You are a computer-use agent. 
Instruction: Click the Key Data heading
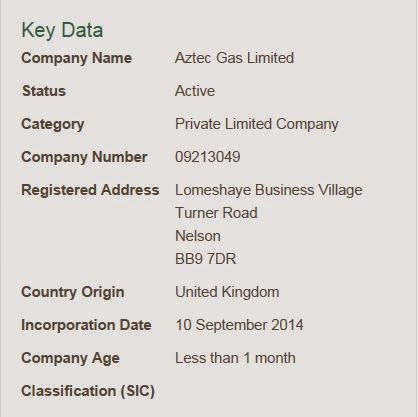(62, 30)
